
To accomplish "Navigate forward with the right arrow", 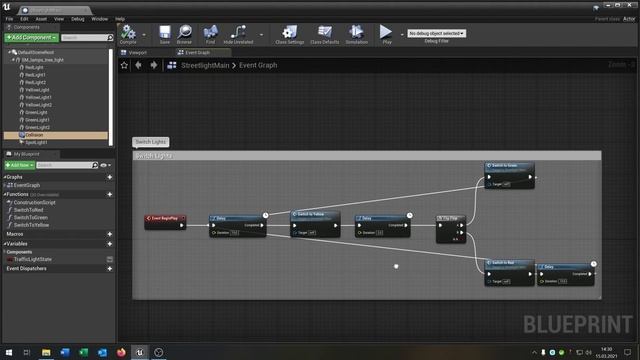I will (x=153, y=65).
